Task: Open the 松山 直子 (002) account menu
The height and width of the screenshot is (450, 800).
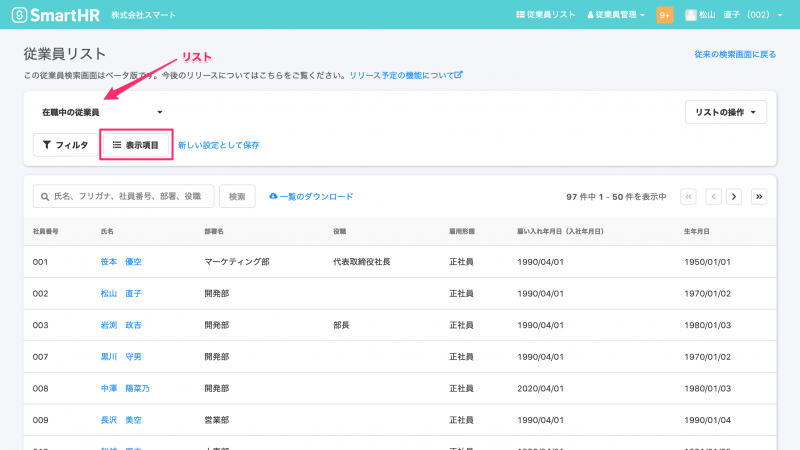Action: (x=734, y=15)
